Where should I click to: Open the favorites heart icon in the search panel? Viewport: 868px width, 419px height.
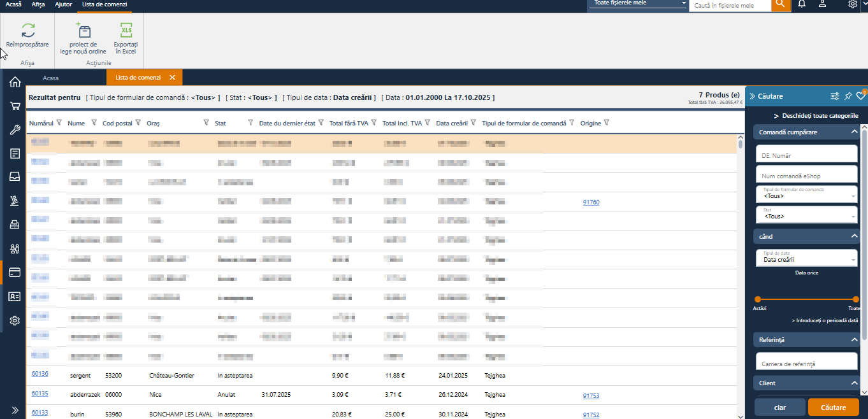860,96
